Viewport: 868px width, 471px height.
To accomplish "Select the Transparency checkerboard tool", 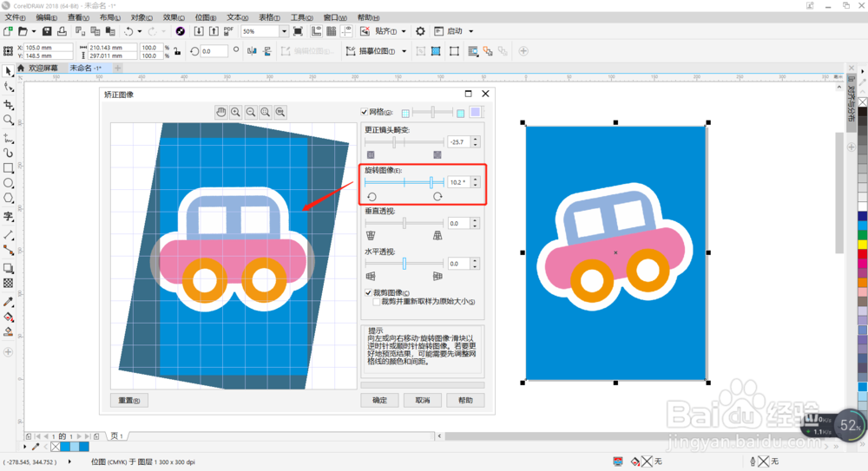I will point(8,284).
